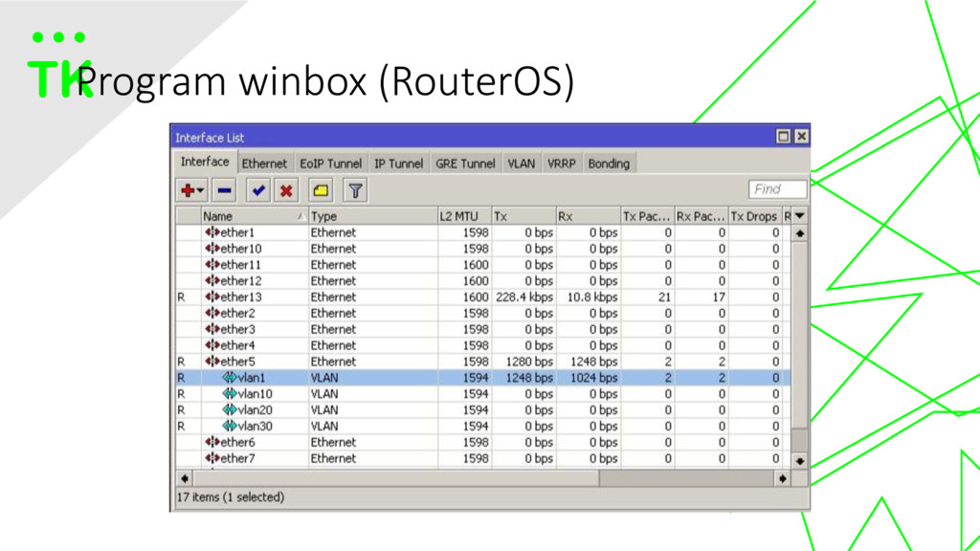Click the 1280 bps Tx value of ether5
This screenshot has width=980, height=551.
click(x=530, y=361)
